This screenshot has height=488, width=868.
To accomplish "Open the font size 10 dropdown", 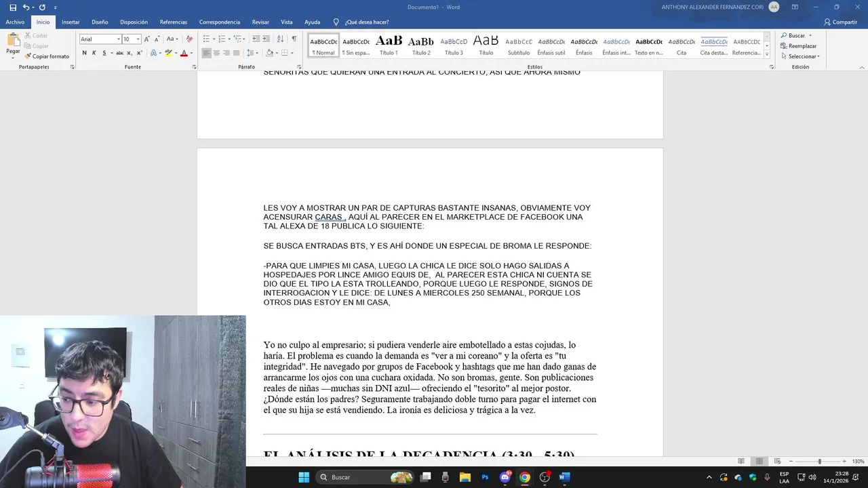I will [138, 39].
